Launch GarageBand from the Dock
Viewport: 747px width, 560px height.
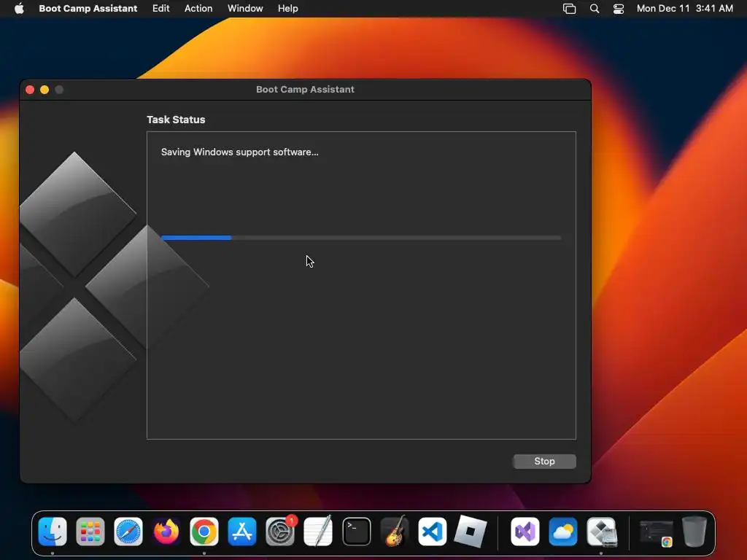[395, 531]
